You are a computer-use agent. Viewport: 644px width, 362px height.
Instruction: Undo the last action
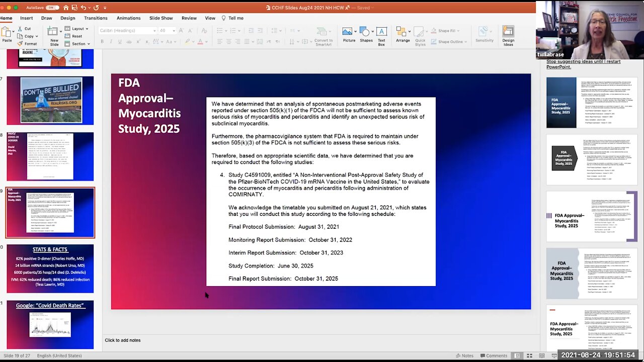click(84, 8)
